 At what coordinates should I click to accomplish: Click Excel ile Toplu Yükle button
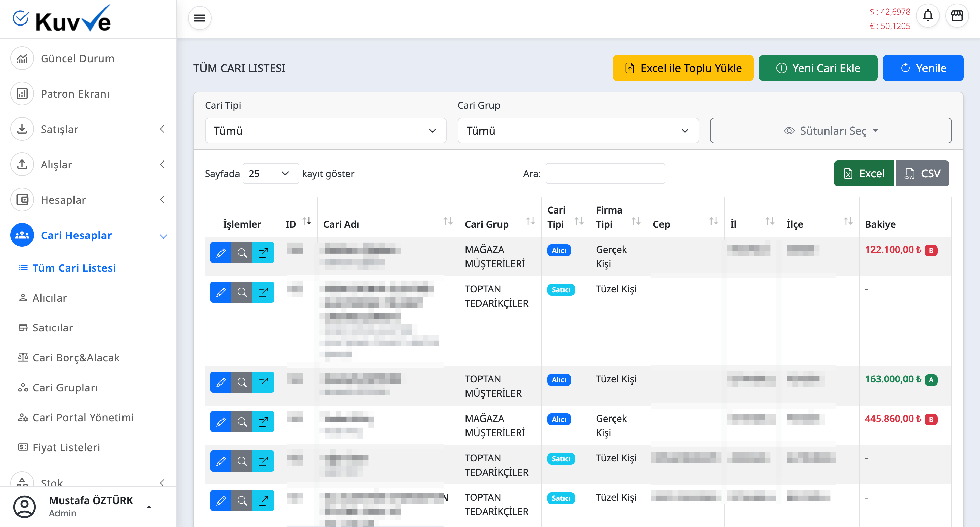pos(683,68)
